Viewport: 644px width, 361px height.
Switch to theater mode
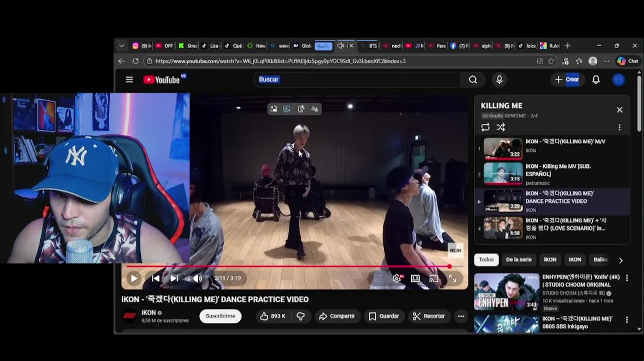coord(415,278)
